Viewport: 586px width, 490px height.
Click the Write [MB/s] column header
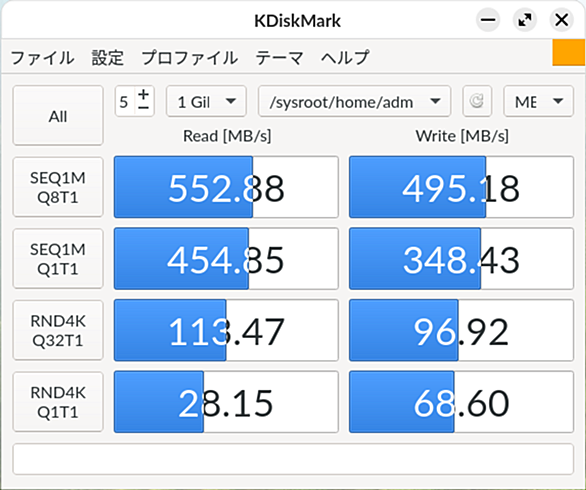point(462,136)
